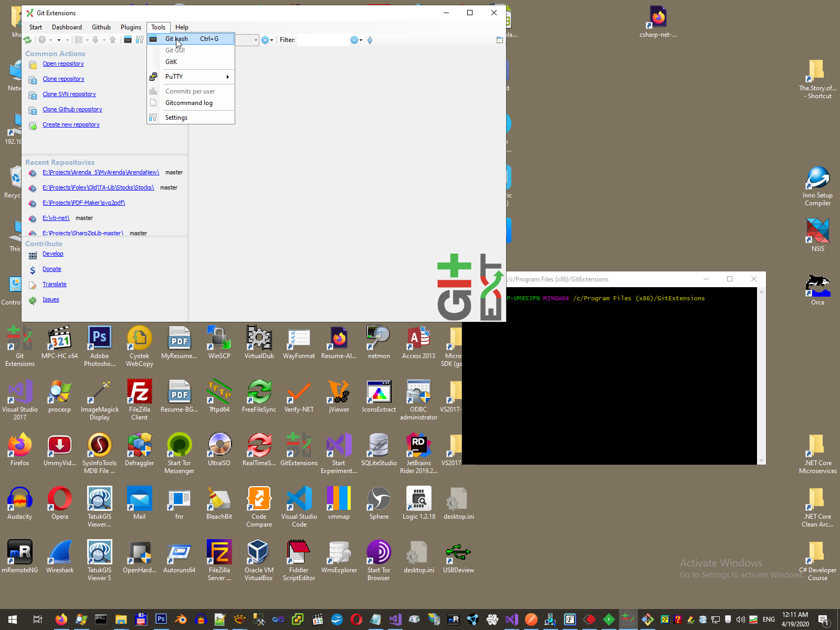Open Task View on the taskbar

(37, 619)
